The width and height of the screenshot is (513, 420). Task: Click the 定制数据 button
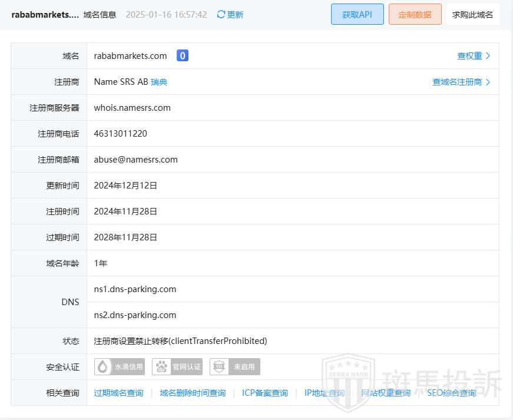point(415,15)
